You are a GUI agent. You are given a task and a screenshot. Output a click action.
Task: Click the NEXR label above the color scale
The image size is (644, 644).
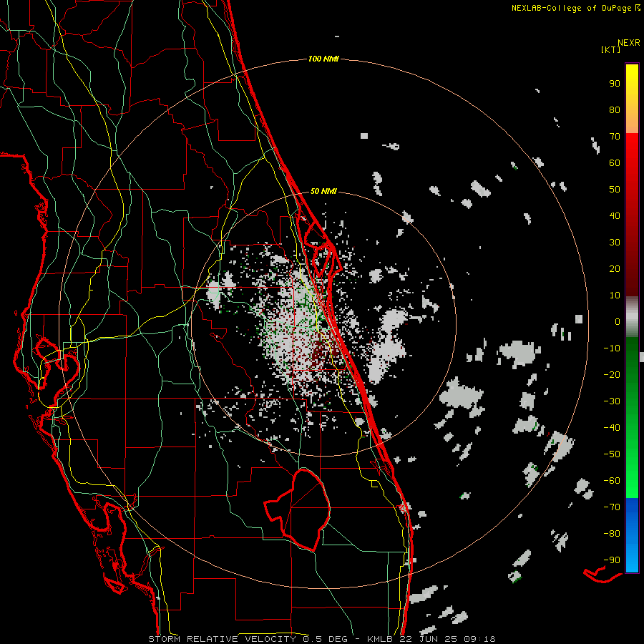pos(628,43)
